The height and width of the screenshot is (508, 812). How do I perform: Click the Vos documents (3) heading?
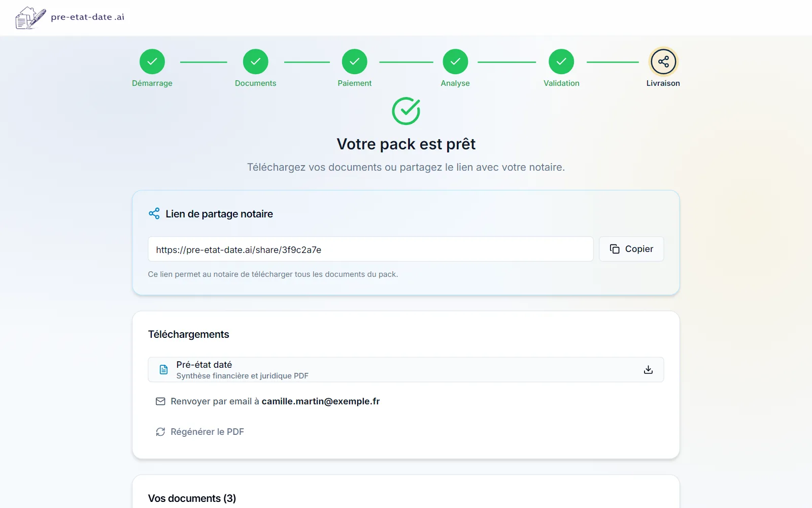click(192, 498)
